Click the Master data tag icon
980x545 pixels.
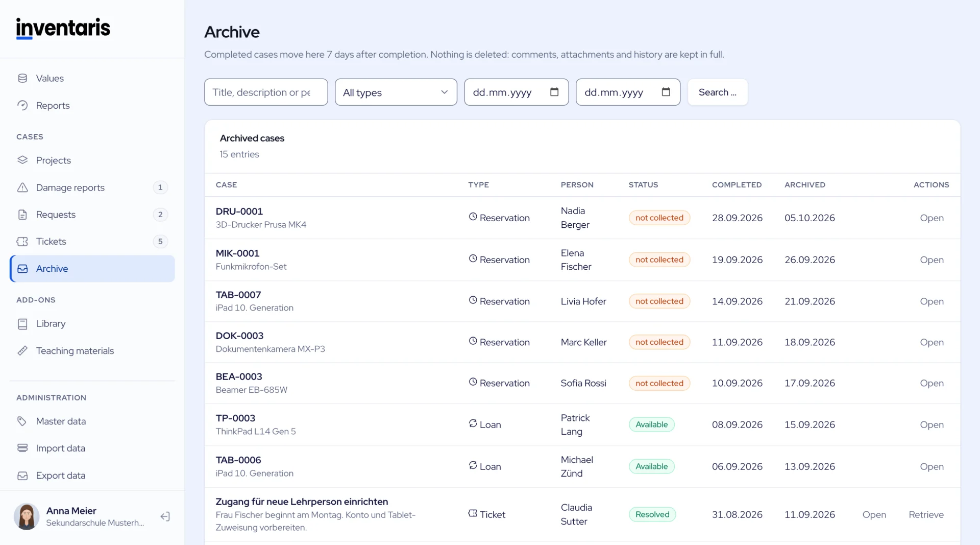point(22,421)
